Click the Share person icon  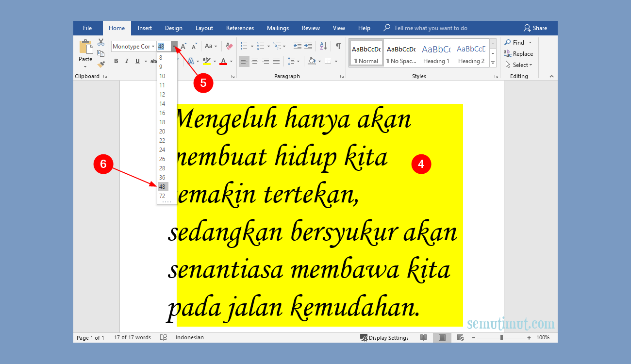tap(527, 28)
